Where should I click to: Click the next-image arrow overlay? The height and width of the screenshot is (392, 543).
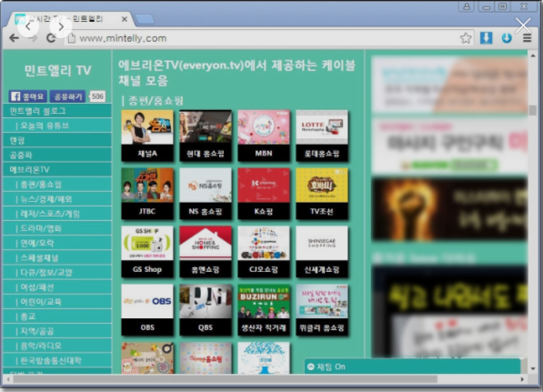tap(61, 26)
